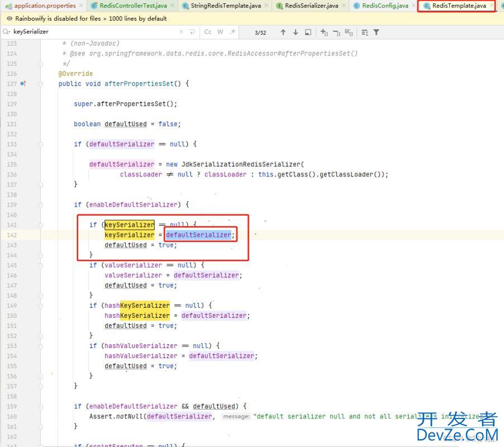Insert a new line in the search field

pos(192,32)
